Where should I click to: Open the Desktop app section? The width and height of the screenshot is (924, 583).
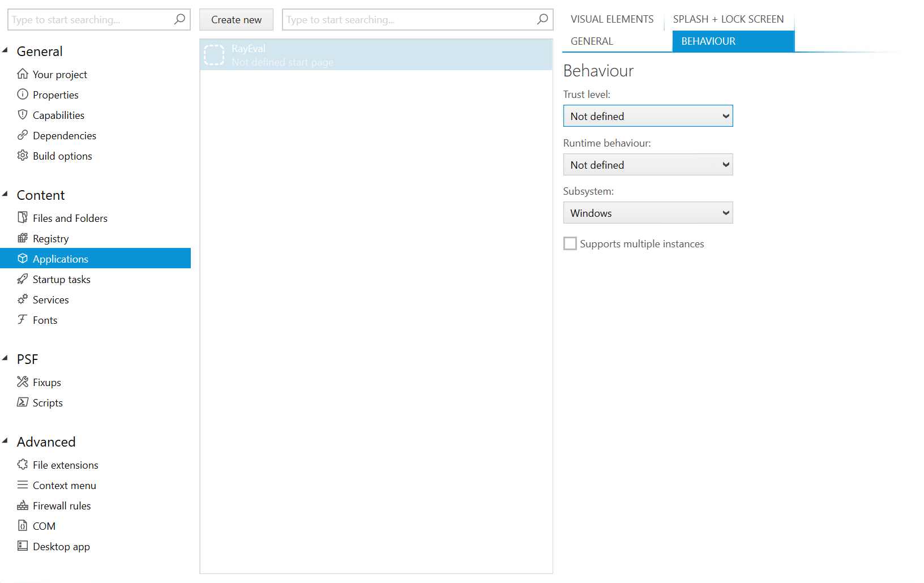coord(61,546)
